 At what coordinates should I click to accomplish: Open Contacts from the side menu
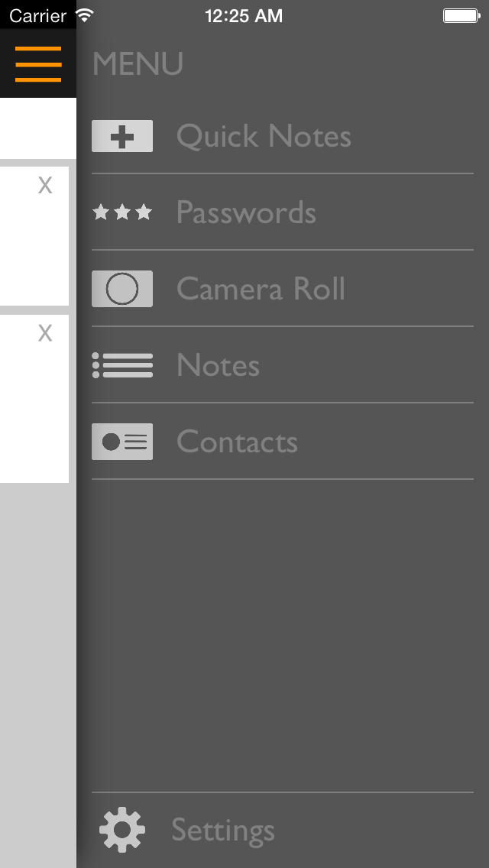coord(237,442)
